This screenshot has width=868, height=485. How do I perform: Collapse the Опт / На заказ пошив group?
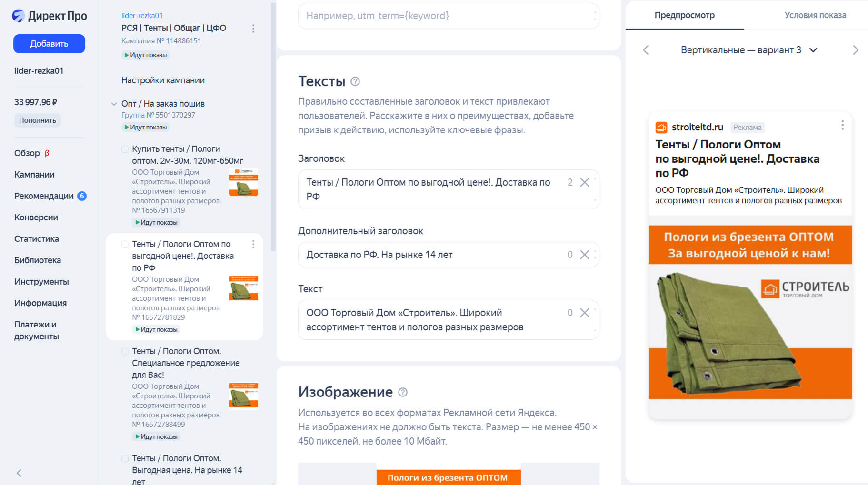click(x=114, y=104)
